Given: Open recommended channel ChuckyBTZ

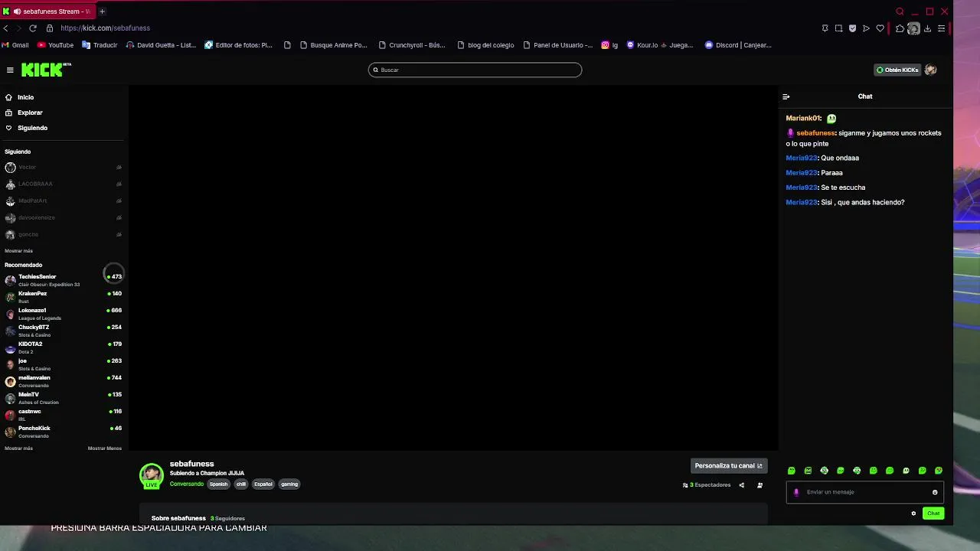Looking at the screenshot, I should pyautogui.click(x=63, y=331).
